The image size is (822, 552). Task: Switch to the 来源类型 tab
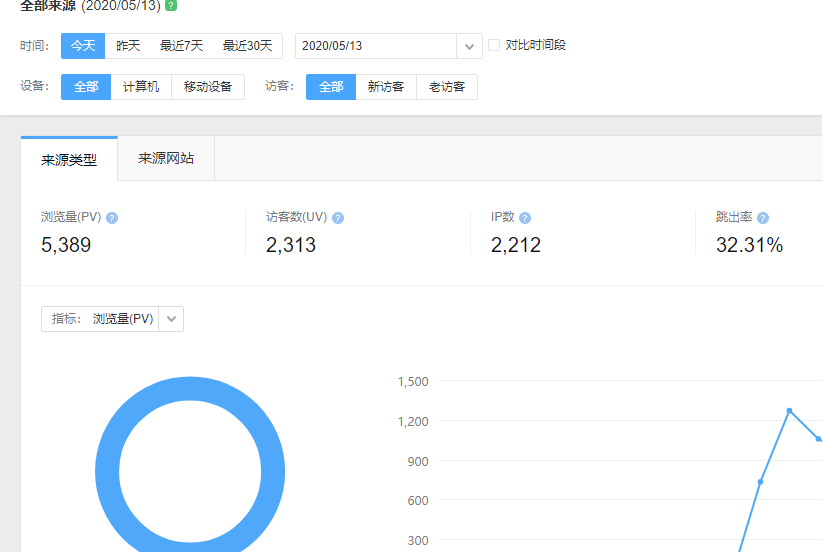point(69,159)
